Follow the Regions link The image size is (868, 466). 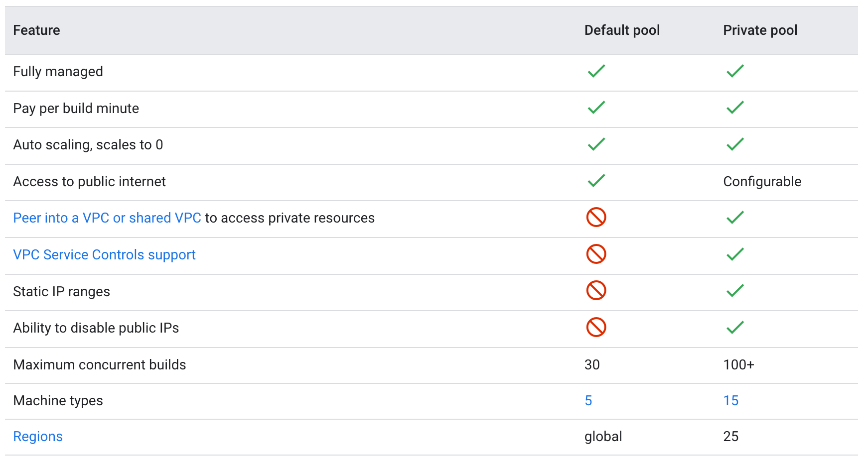[x=38, y=437]
